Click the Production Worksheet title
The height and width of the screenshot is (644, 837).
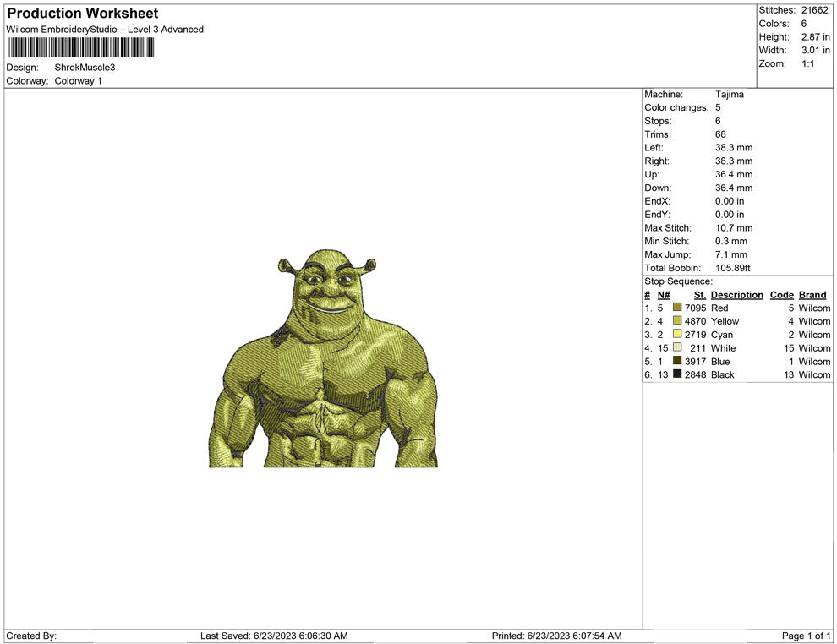coord(83,13)
